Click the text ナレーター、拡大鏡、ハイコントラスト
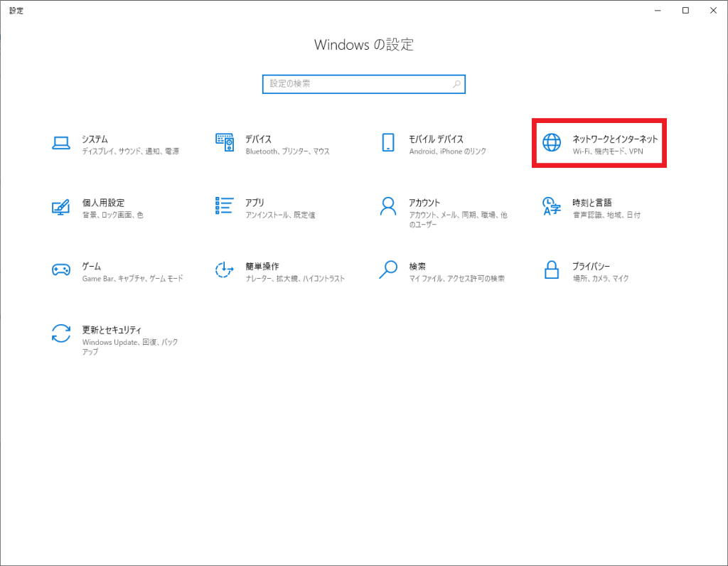This screenshot has height=566, width=728. 295,279
